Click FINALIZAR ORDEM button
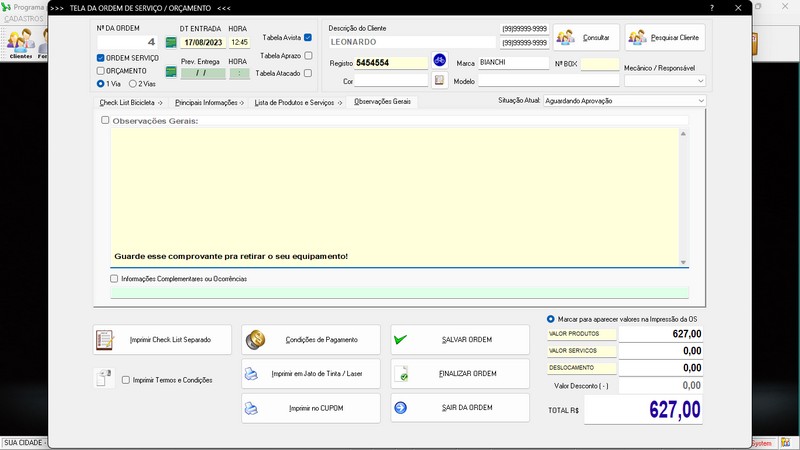Screen dimensions: 800x450 [x=460, y=374]
